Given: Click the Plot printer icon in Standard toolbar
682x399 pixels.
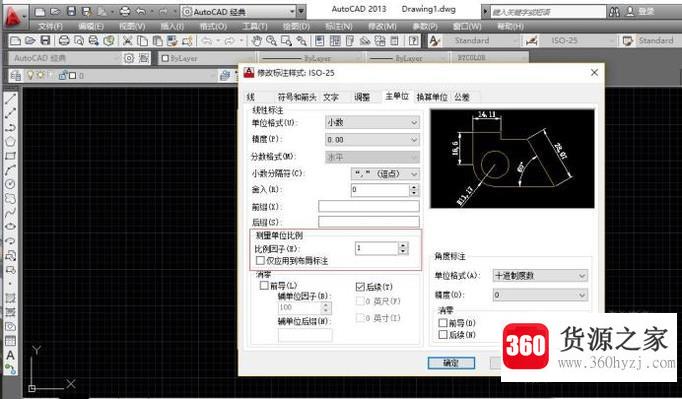Looking at the screenshot, I should [64, 41].
